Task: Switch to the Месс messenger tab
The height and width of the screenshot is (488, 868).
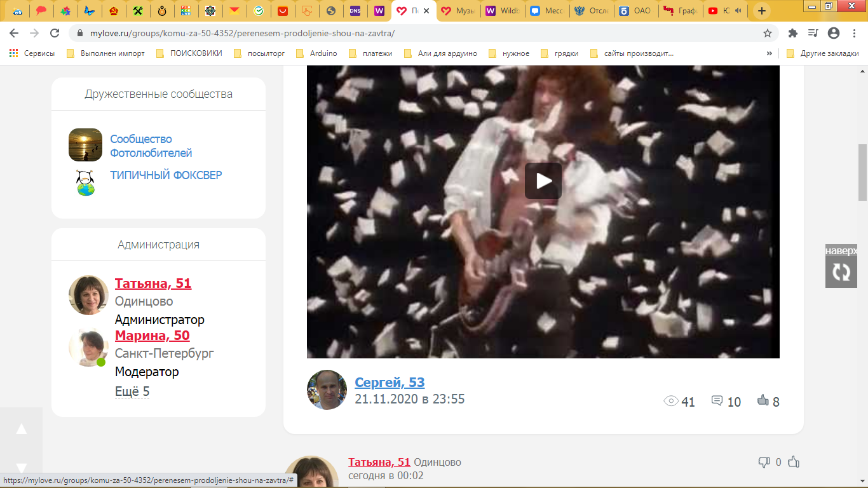Action: pyautogui.click(x=546, y=11)
